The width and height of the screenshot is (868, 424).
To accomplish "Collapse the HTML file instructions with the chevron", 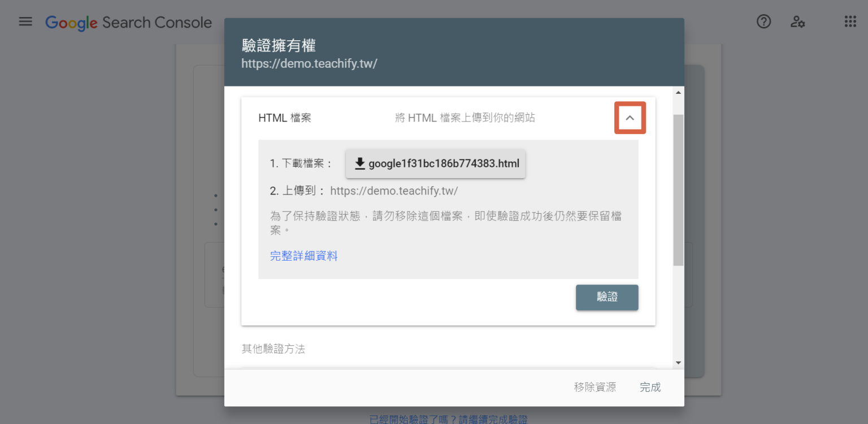I will pyautogui.click(x=630, y=118).
